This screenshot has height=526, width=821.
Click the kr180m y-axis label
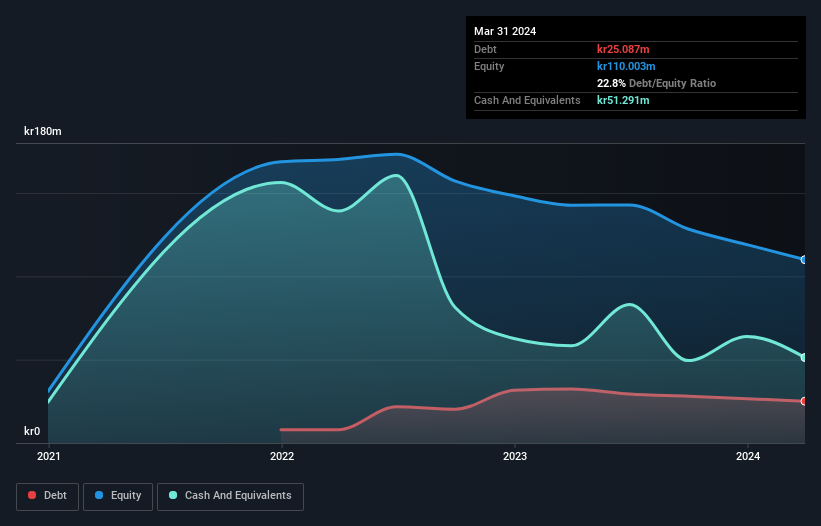click(x=42, y=131)
